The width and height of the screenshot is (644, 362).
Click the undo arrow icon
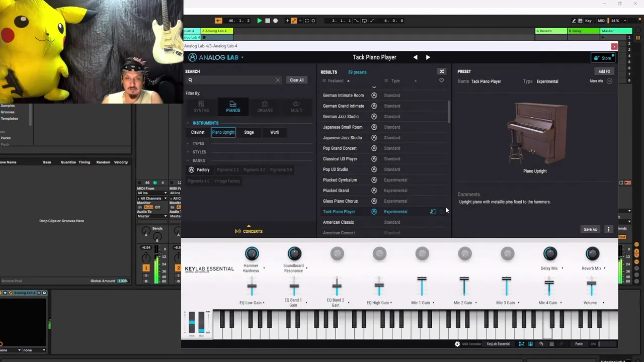pos(541,344)
